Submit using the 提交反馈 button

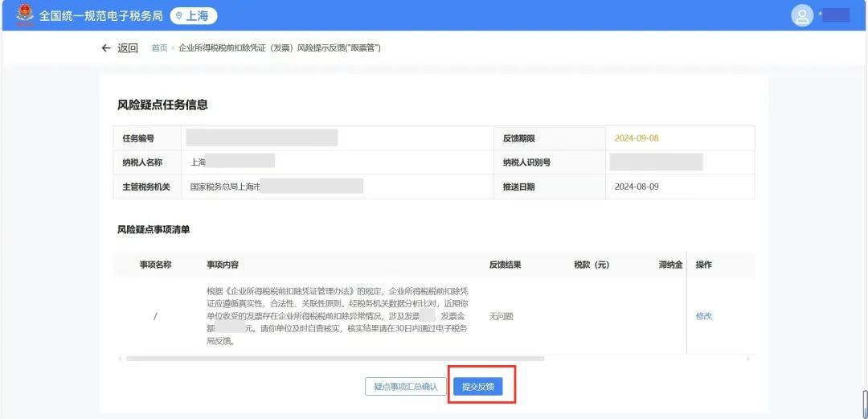click(x=477, y=387)
